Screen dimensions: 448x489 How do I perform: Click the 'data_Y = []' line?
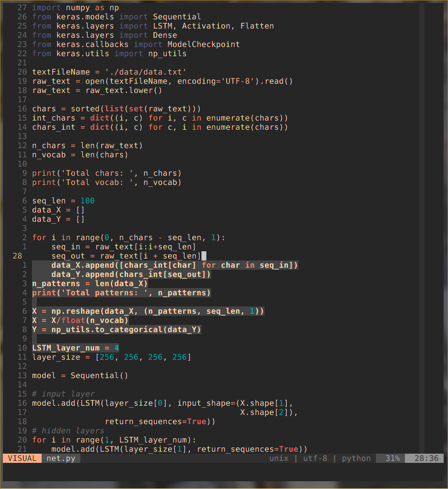click(58, 219)
